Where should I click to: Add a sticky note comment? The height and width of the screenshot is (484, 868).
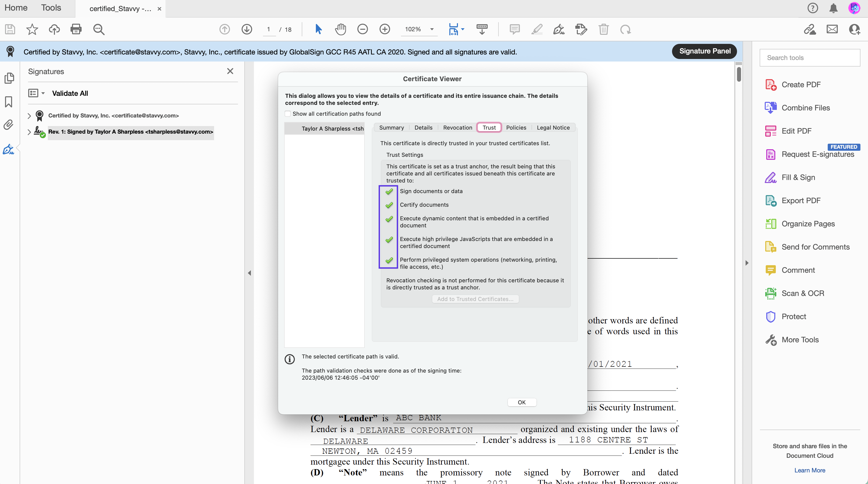pyautogui.click(x=515, y=29)
